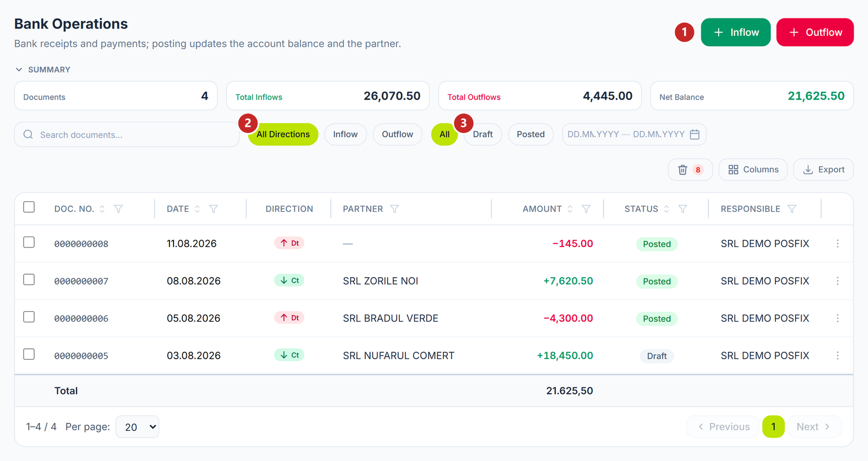Open row actions for document 0000000008
The height and width of the screenshot is (461, 868).
[x=838, y=244]
